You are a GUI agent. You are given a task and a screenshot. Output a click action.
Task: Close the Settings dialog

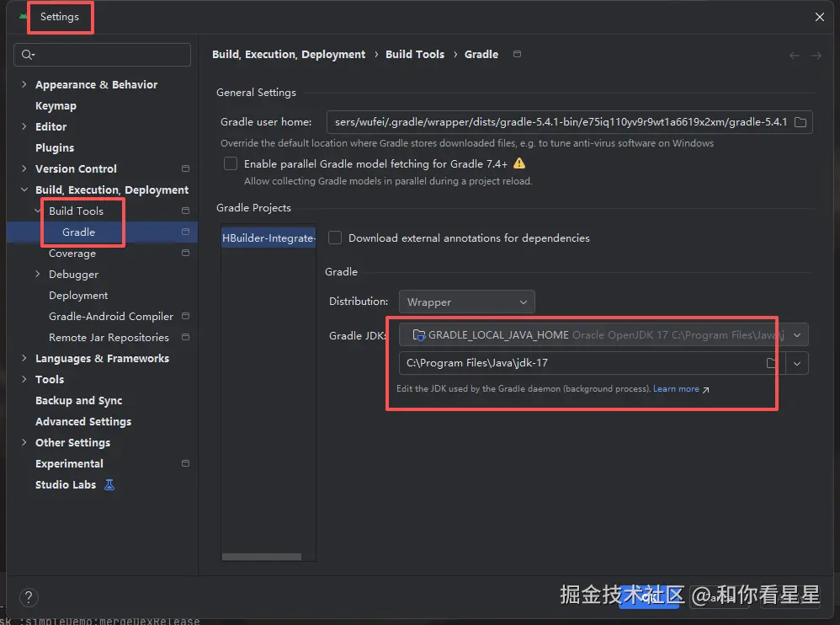click(x=820, y=17)
